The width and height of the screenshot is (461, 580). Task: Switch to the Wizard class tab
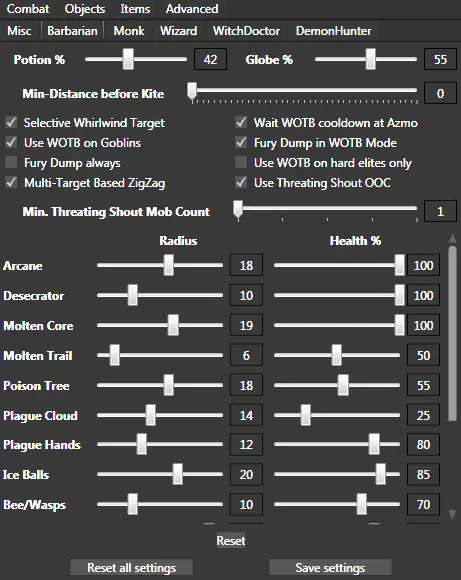pyautogui.click(x=178, y=31)
